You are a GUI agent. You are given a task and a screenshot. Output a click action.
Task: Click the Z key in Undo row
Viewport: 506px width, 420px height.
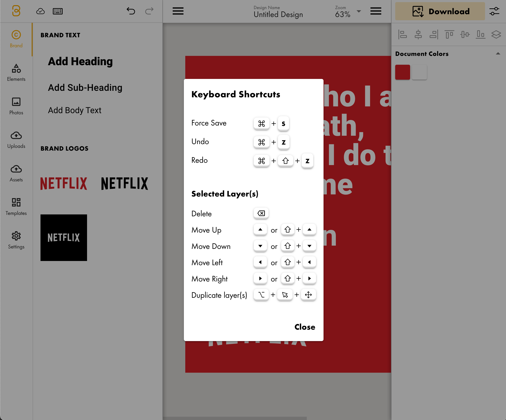click(x=283, y=142)
